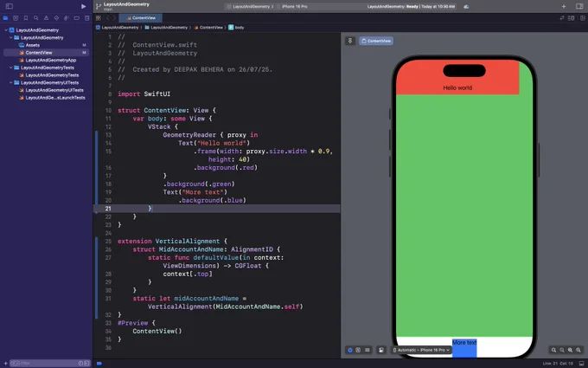Open the Find navigator magnifier icon
Screen dimensions: 588x368
click(36, 17)
